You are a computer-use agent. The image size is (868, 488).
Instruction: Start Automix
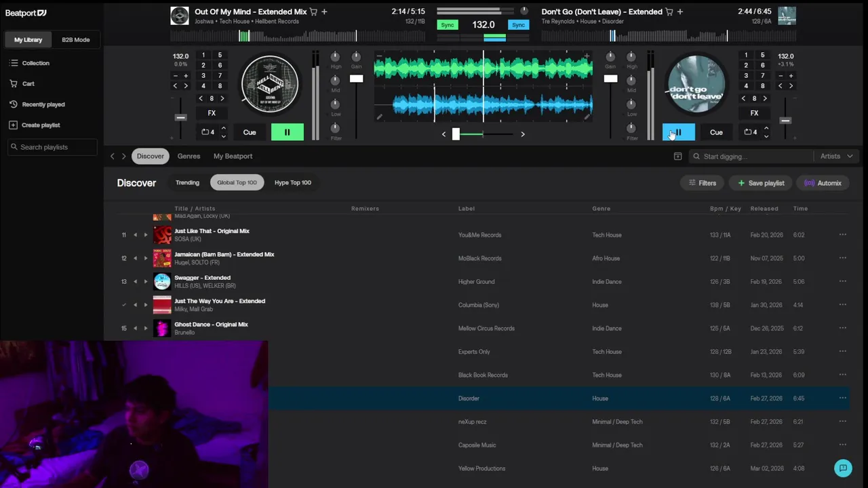pyautogui.click(x=823, y=183)
